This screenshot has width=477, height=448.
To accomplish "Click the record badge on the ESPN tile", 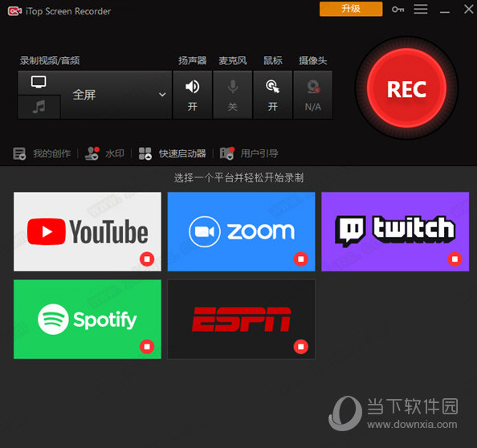I will point(301,347).
